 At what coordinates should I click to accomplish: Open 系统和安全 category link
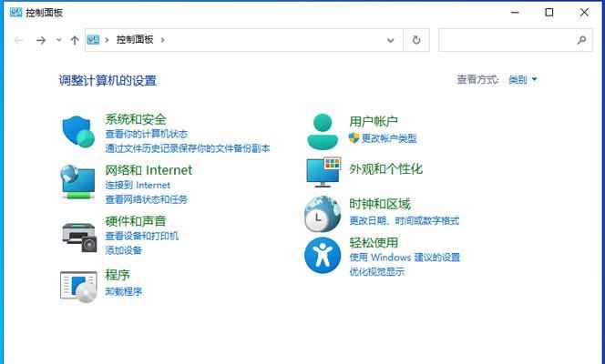[x=136, y=119]
